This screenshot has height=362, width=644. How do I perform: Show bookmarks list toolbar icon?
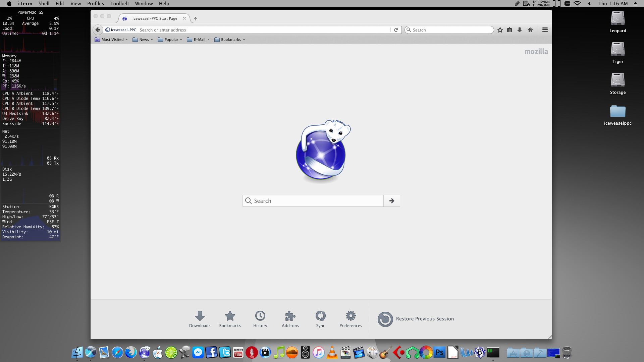click(x=509, y=30)
